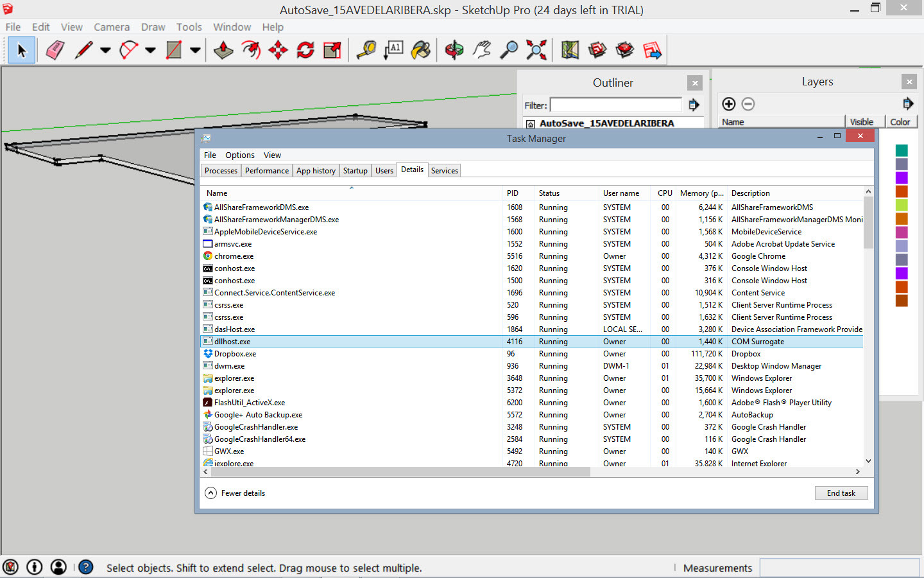Click the lime green layer color swatch
924x578 pixels.
click(x=902, y=205)
